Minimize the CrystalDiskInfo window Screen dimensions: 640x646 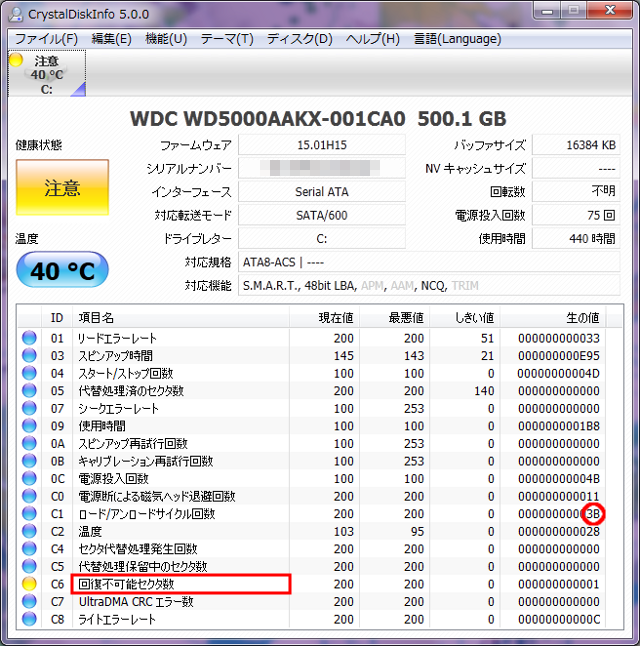(x=547, y=11)
